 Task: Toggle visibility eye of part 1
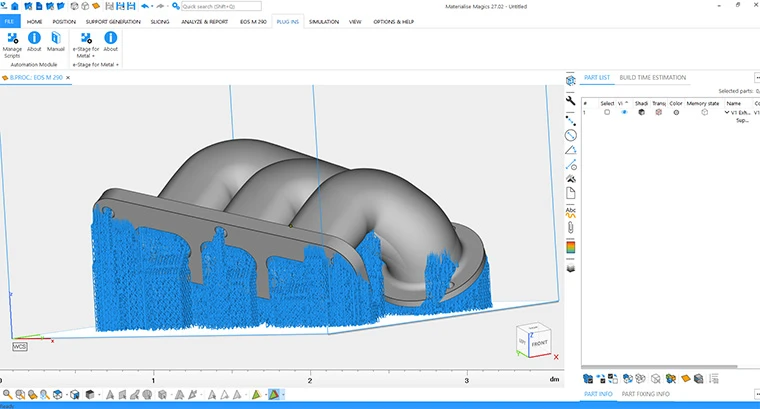coord(624,112)
